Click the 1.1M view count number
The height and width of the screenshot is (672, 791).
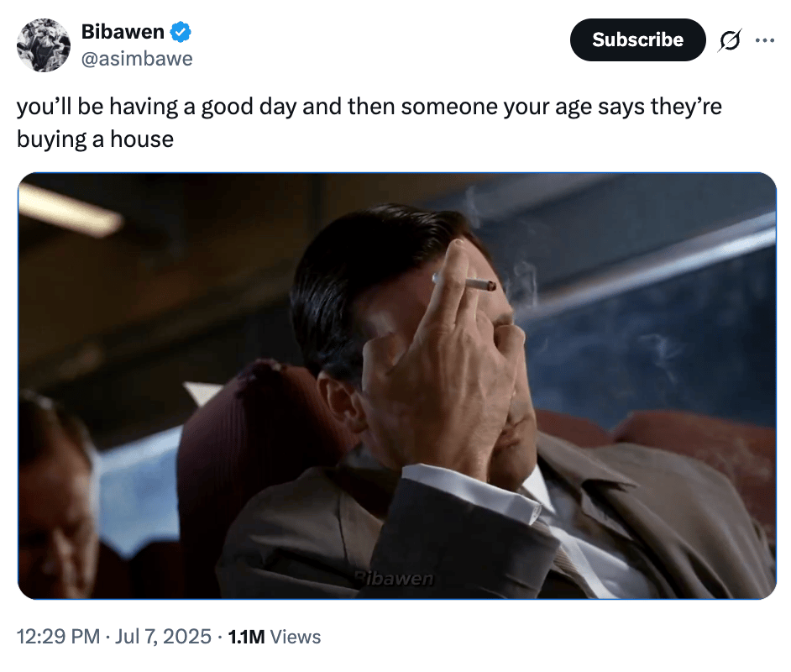[x=246, y=637]
